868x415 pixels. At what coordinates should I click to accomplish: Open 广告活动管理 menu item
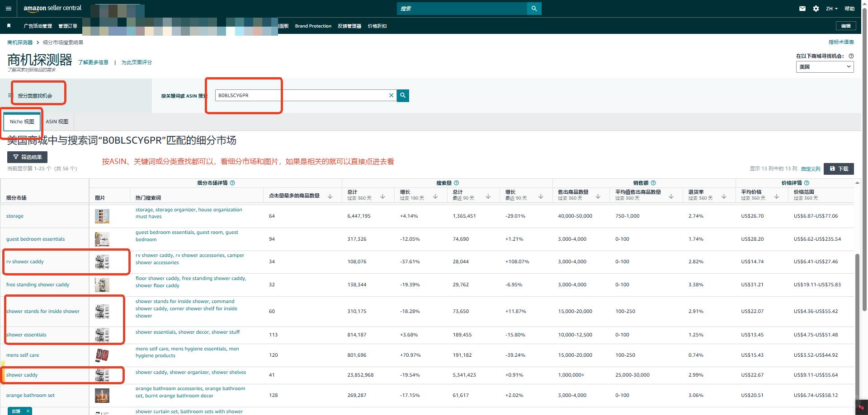(38, 26)
